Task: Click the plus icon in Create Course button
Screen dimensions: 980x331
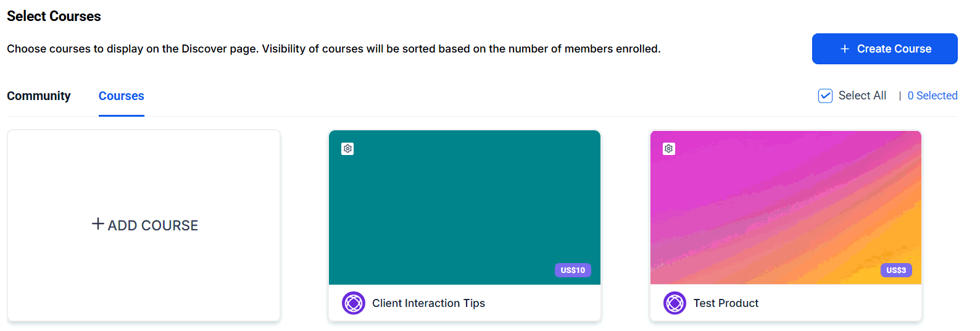Action: pos(845,49)
